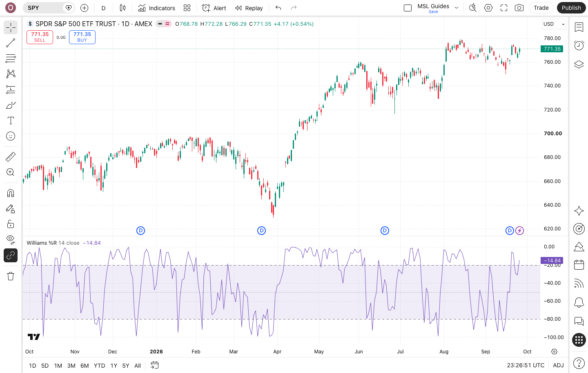Expand the MSL Guides layout menu
This screenshot has height=373, width=588.
457,8
